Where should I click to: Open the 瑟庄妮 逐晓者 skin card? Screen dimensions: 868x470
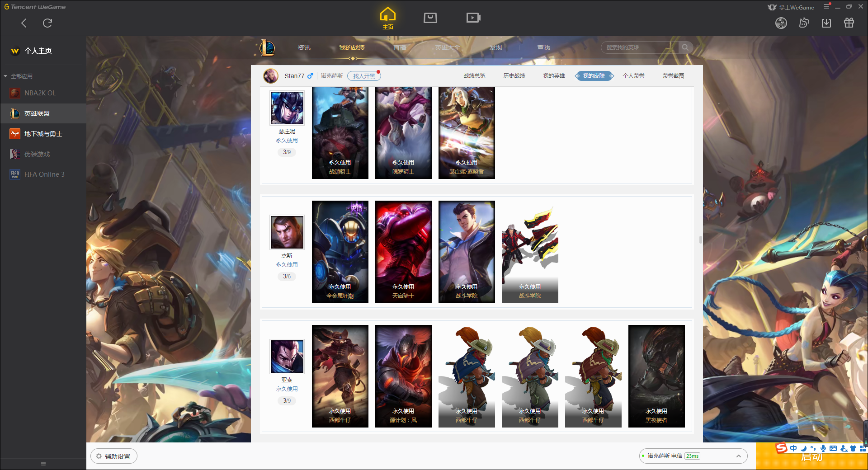pos(467,133)
